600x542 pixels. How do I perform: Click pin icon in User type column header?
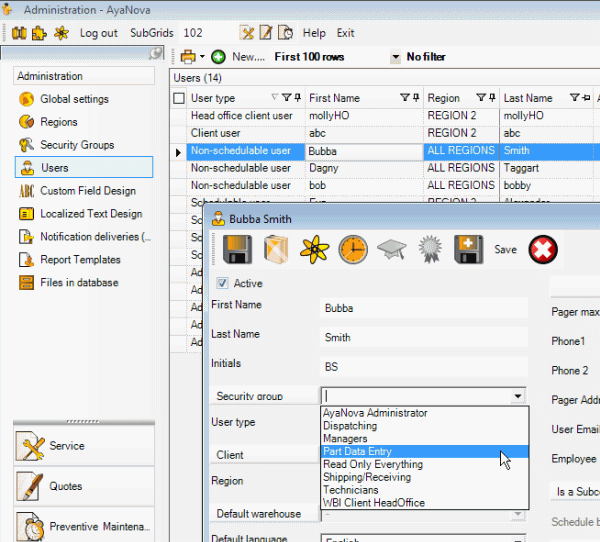point(297,98)
